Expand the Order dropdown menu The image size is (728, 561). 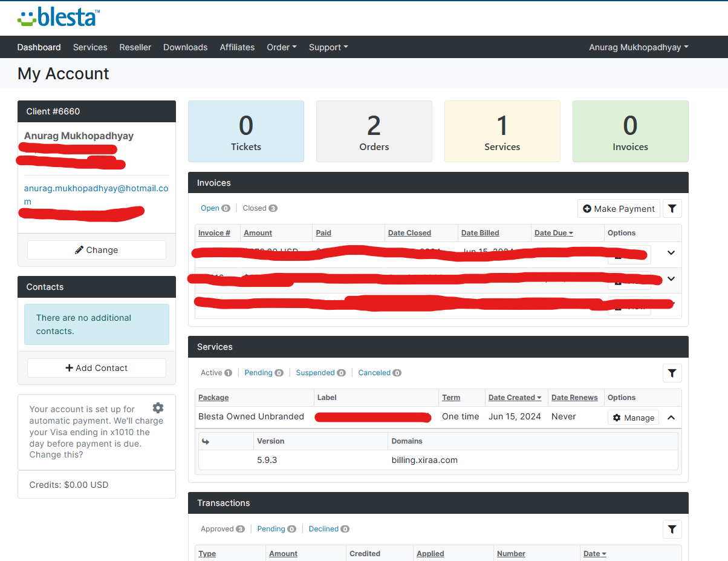click(282, 47)
